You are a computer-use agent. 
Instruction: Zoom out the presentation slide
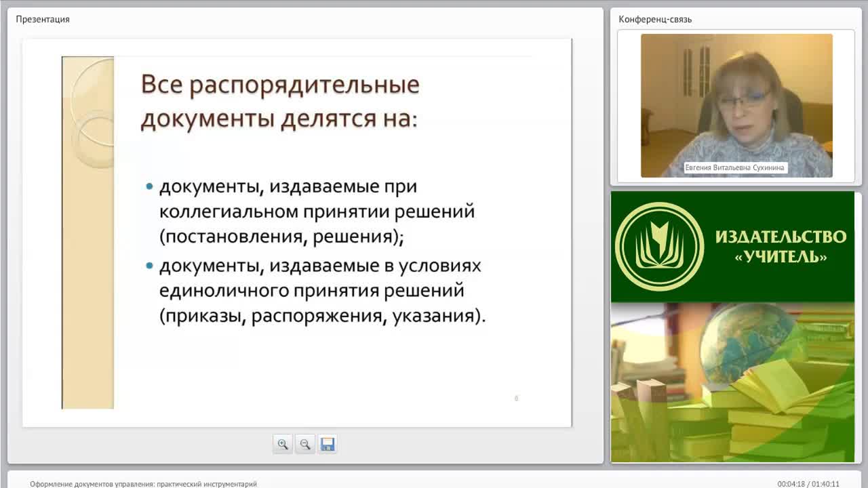(x=305, y=444)
